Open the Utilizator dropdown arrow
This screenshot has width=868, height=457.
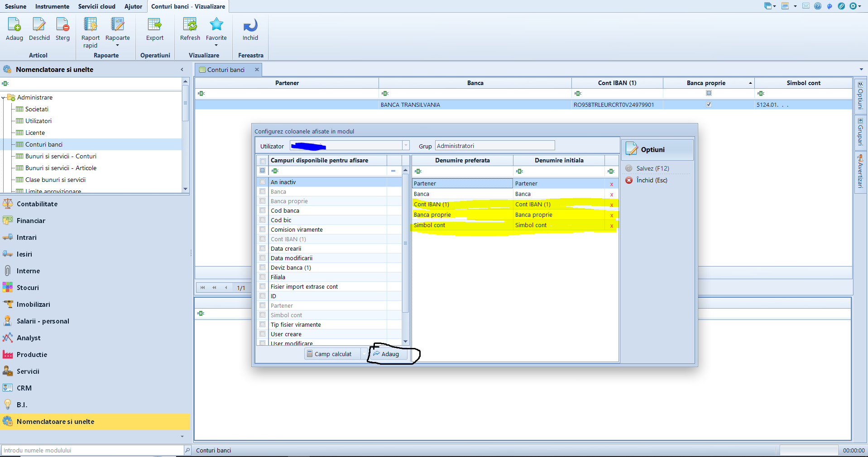tap(406, 146)
